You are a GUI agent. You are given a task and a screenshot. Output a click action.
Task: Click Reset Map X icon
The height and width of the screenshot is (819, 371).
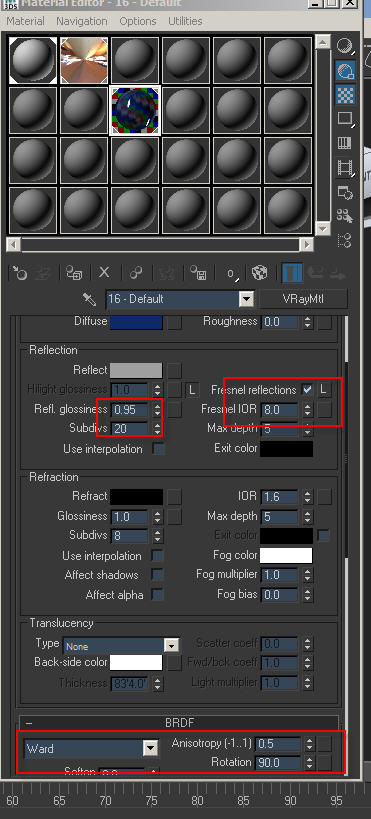pos(104,273)
